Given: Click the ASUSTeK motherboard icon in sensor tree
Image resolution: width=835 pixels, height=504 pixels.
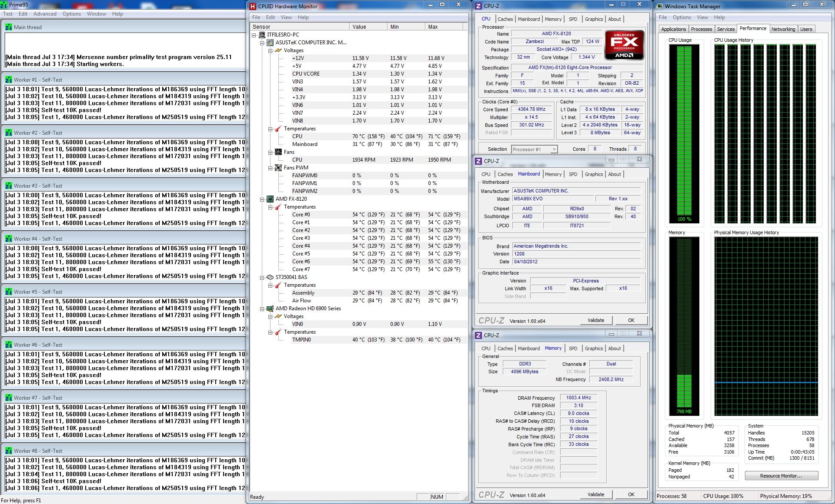Looking at the screenshot, I should tap(270, 43).
